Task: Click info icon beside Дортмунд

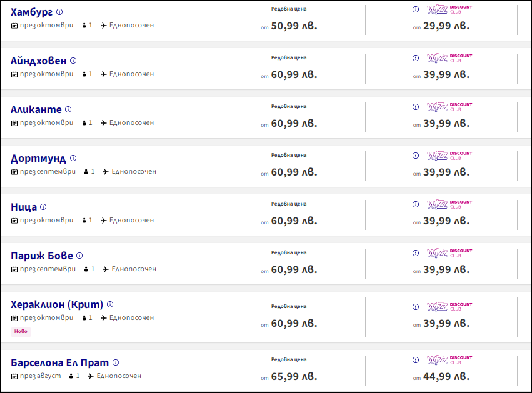Action: 73,158
